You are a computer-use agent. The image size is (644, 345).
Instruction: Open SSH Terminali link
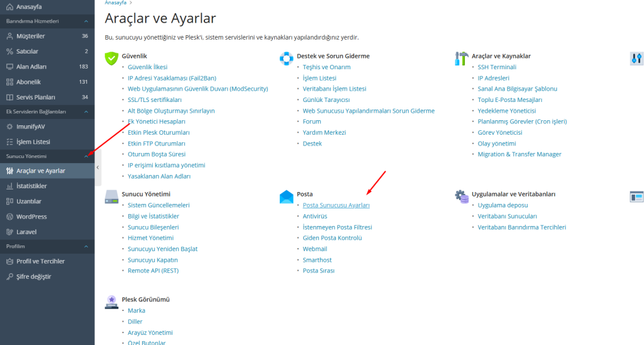(x=497, y=67)
